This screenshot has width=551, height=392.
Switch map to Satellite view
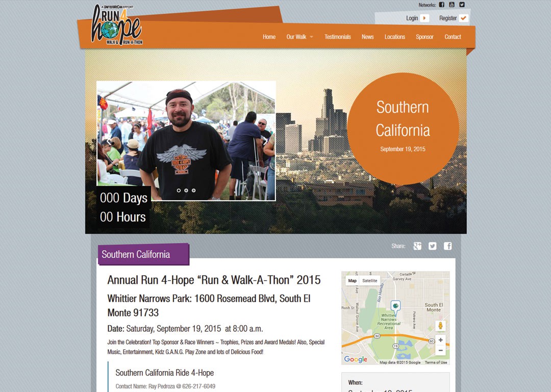370,281
